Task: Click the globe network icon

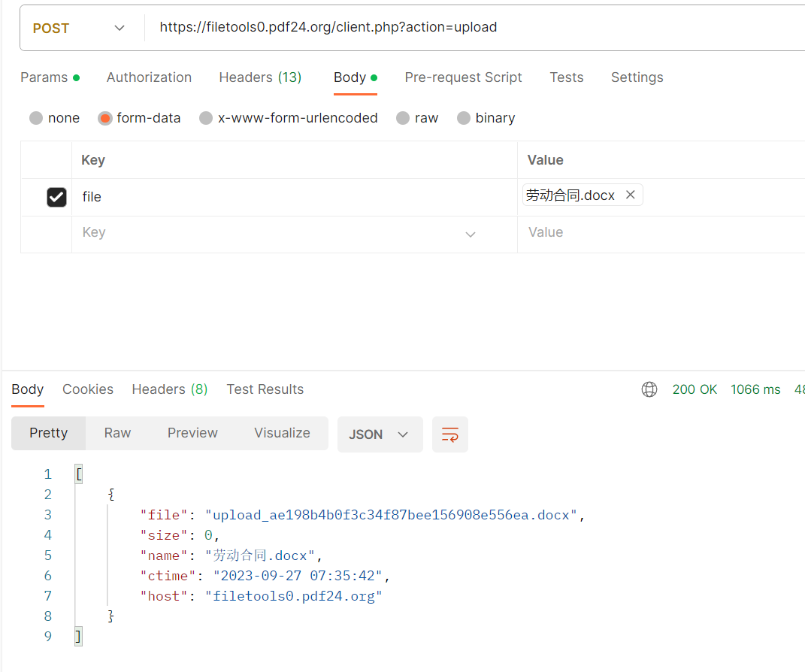Action: coord(649,389)
